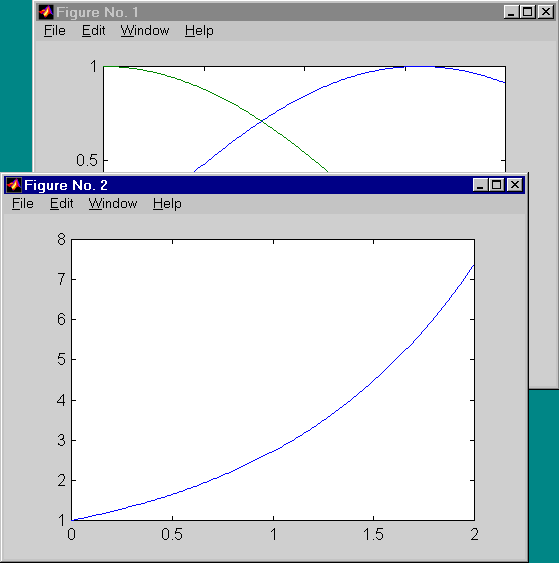This screenshot has width=559, height=563.
Task: Click y-axis label 6 in Figure 2
Action: (x=61, y=319)
